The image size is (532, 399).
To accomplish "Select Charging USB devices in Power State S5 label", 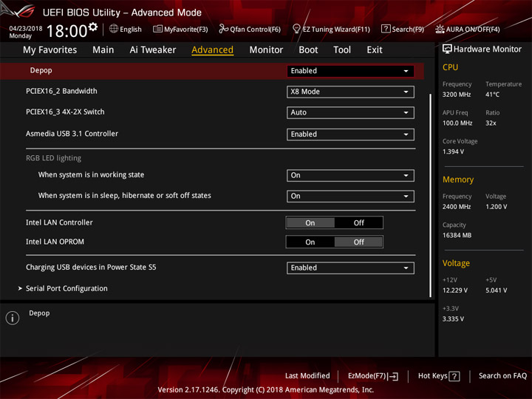I will 91,267.
